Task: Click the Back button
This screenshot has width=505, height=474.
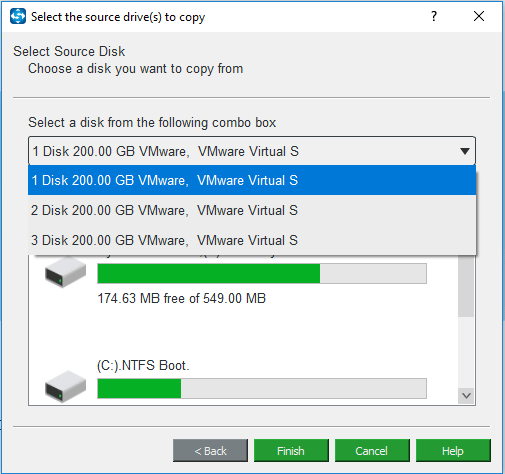Action: pyautogui.click(x=210, y=451)
